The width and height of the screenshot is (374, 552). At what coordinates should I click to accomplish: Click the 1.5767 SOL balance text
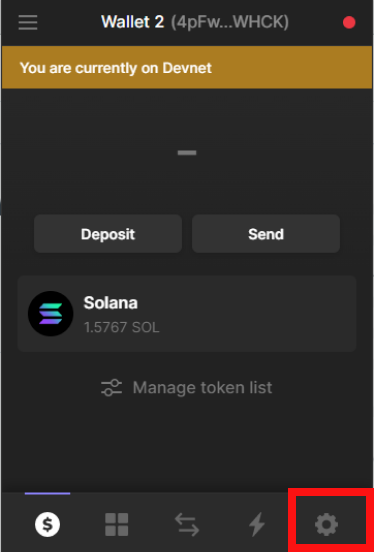(x=121, y=327)
